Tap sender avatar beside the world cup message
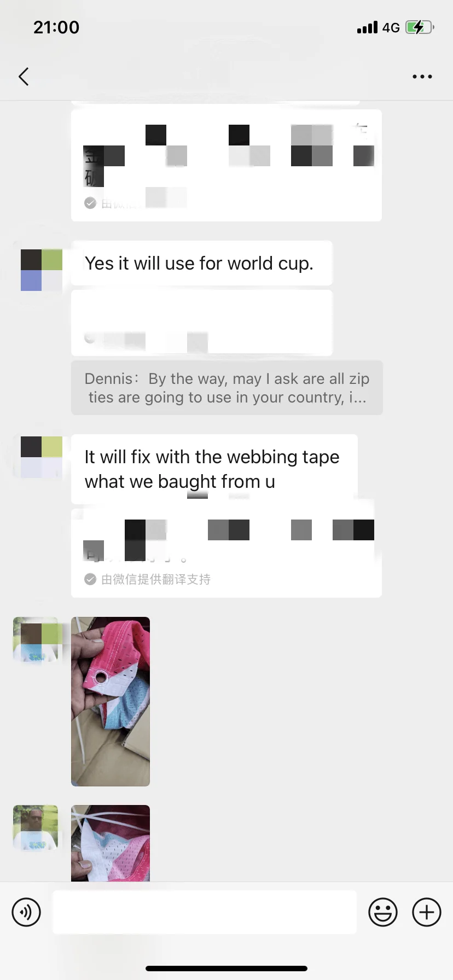Image resolution: width=453 pixels, height=980 pixels. (x=42, y=270)
